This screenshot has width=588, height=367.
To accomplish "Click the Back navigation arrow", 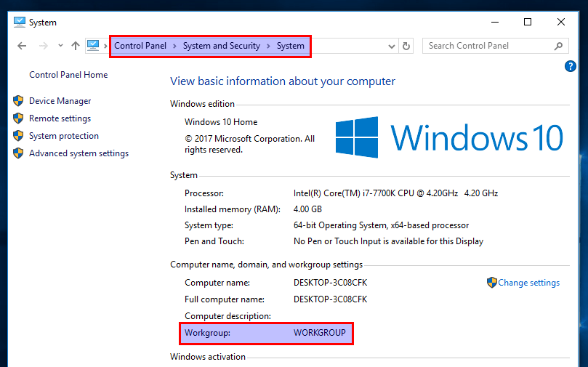I will click(22, 46).
